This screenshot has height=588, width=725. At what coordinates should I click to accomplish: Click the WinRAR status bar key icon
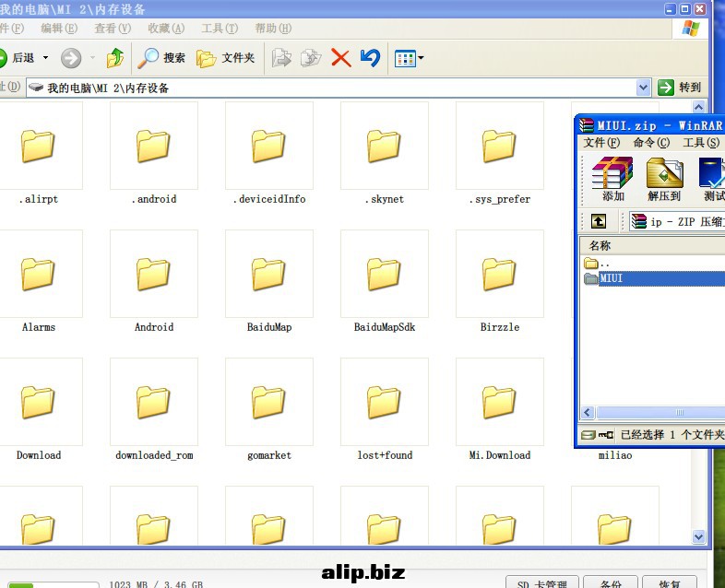click(x=606, y=435)
